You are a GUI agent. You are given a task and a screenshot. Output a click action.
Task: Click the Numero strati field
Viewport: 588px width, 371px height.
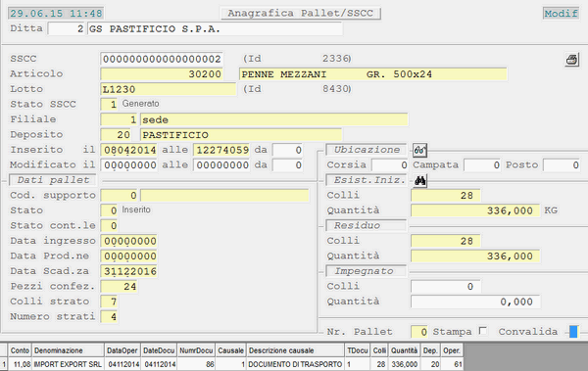pos(109,316)
